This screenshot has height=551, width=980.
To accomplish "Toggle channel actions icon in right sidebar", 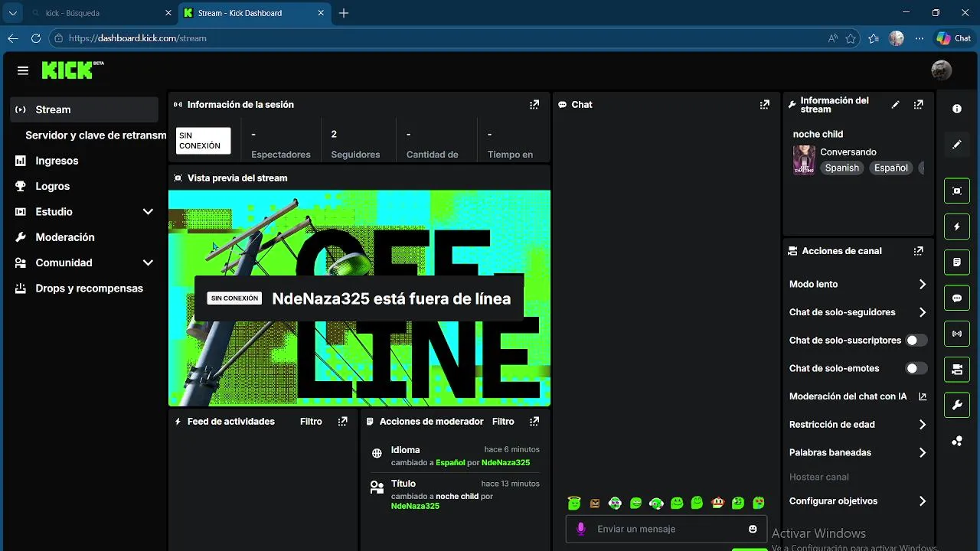I will (x=957, y=370).
